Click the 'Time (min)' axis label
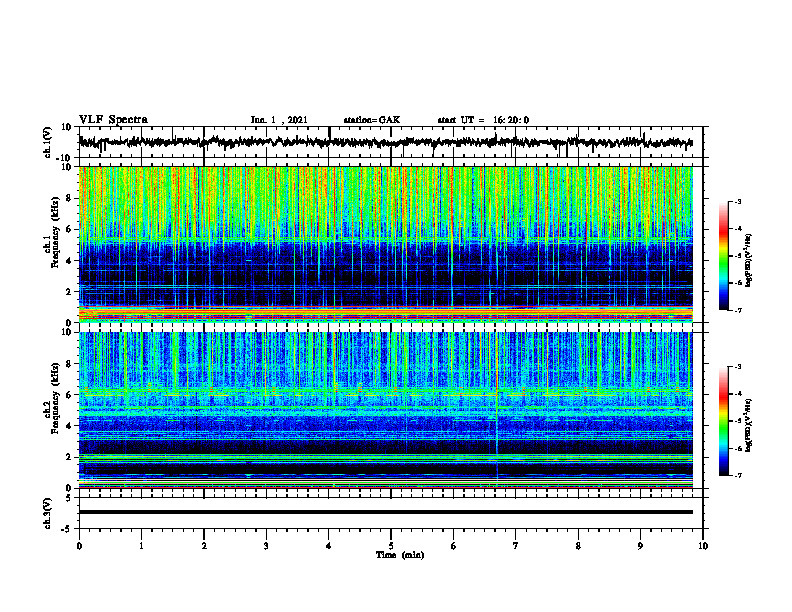792x612 pixels. [x=400, y=555]
